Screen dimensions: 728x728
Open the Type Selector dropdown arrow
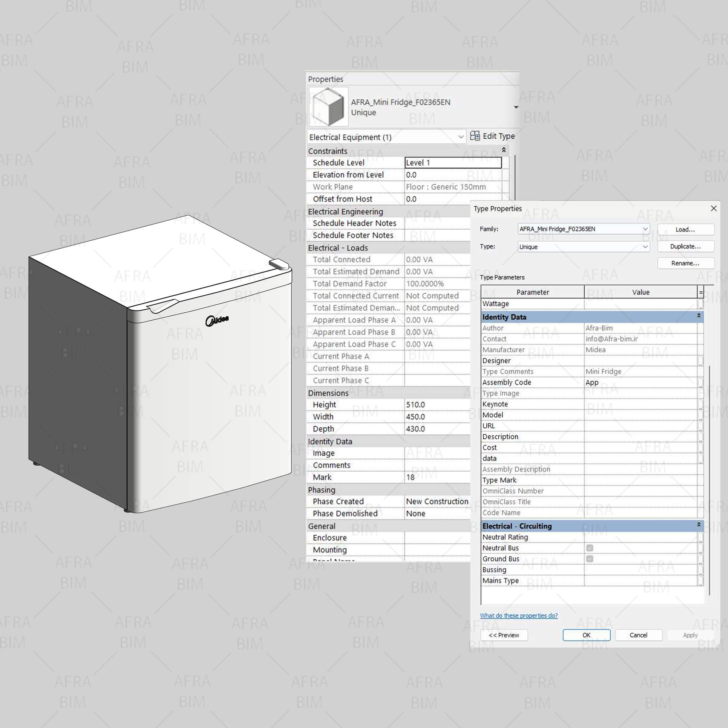[516, 107]
